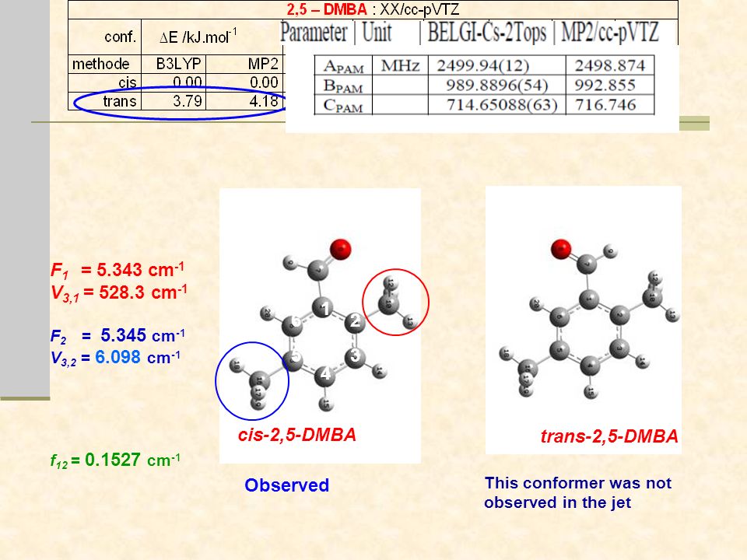
Task: Click the 'MP2' column cell
Action: [245, 64]
